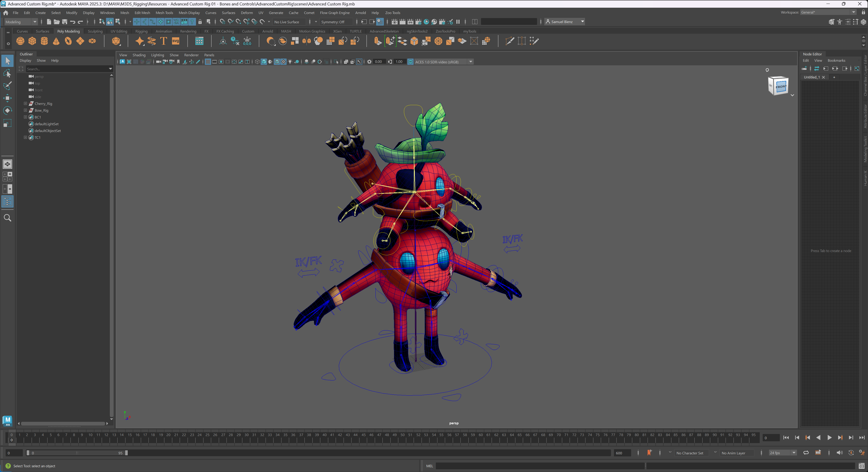Click the Undo arrow icon
The height and width of the screenshot is (472, 868).
point(72,21)
